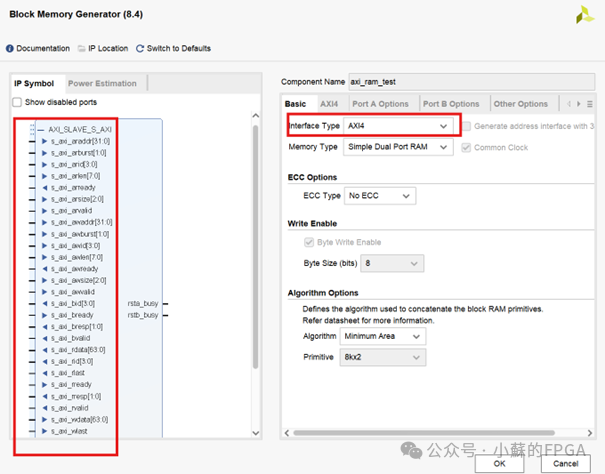The height and width of the screenshot is (474, 605).
Task: Click the s_axi_bresp[1:0] output arrow
Action: (x=44, y=327)
